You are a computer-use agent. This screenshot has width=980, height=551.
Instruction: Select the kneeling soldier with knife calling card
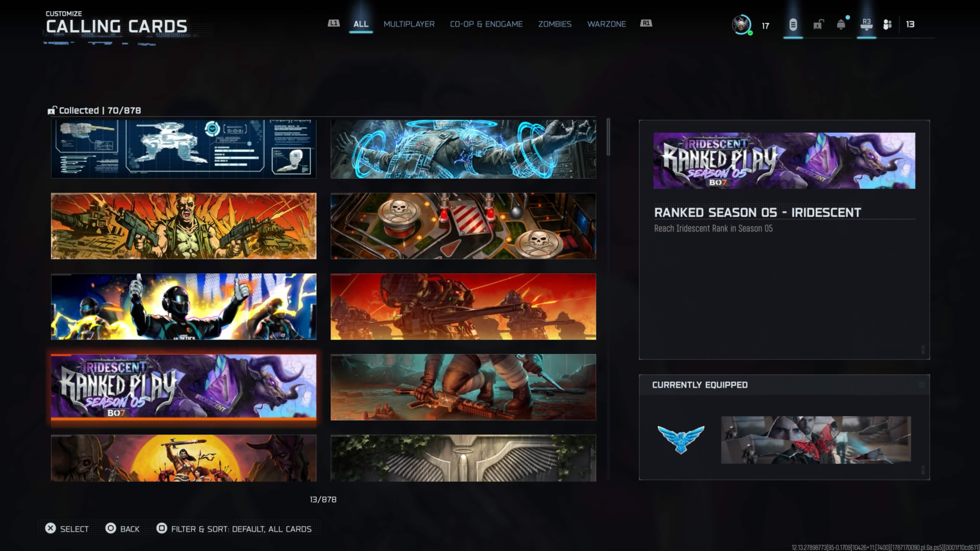click(x=463, y=387)
